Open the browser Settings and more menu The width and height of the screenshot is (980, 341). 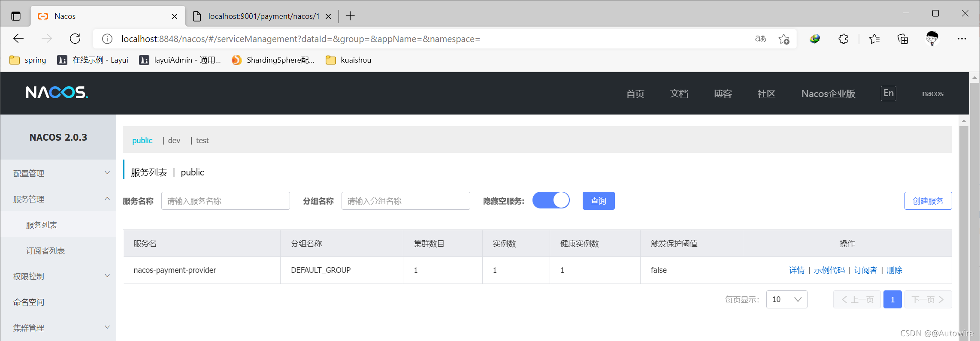point(962,39)
